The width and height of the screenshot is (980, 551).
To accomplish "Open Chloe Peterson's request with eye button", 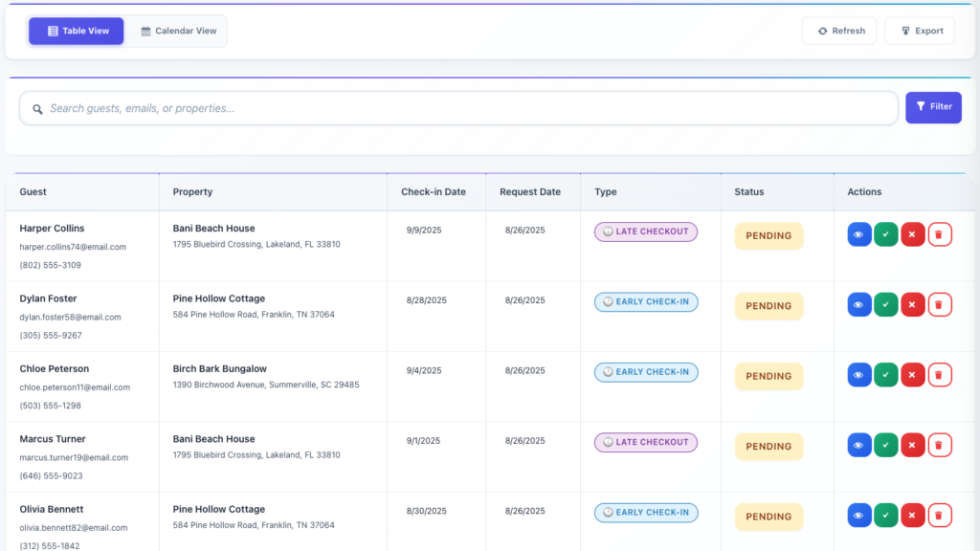I will coord(858,375).
